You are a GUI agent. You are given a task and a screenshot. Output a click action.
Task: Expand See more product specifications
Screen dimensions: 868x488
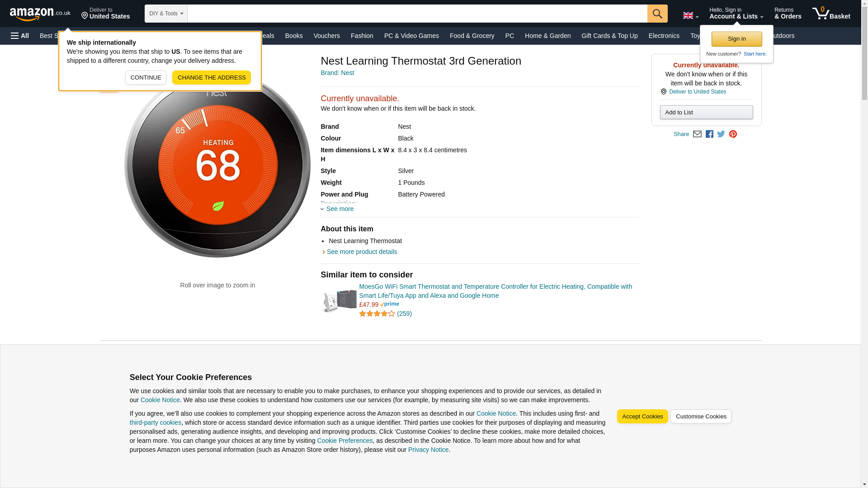point(340,209)
